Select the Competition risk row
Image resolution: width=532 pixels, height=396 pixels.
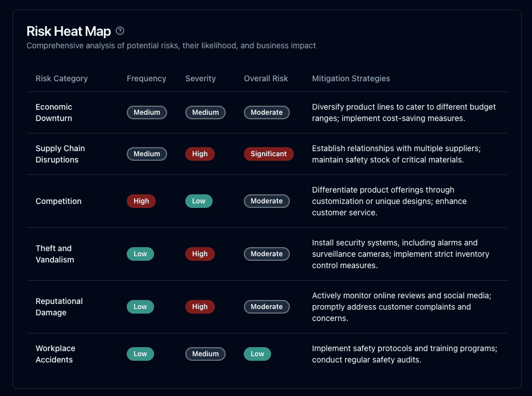point(59,201)
